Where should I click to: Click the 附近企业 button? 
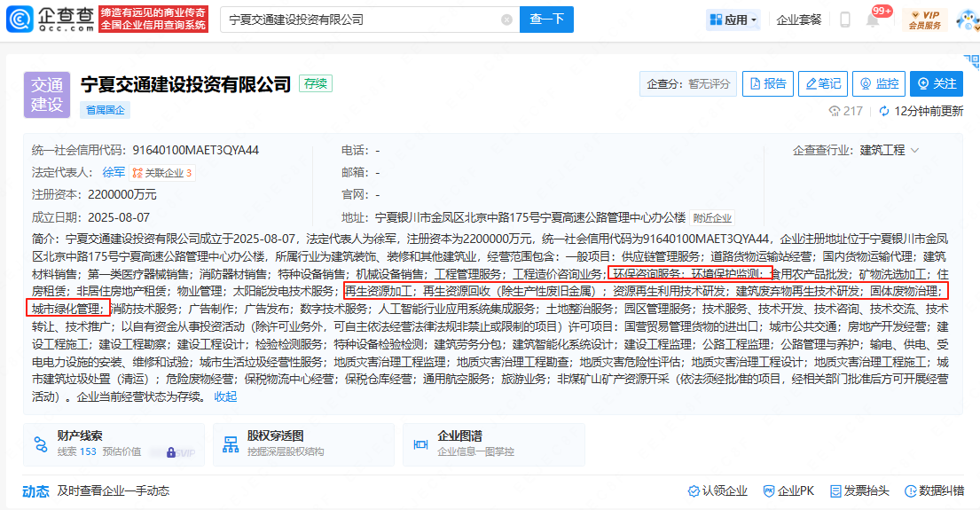tap(712, 218)
